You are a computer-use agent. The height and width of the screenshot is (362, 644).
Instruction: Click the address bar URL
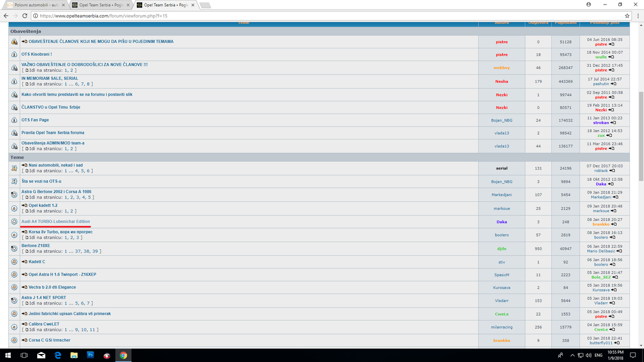coord(103,16)
